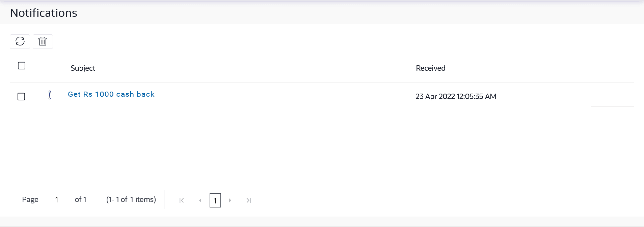
Task: Go to the previous page arrow
Action: [200, 200]
